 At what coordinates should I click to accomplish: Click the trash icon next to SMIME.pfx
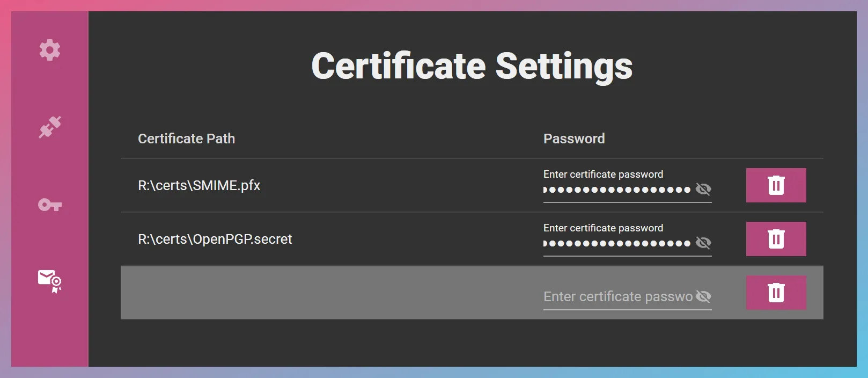776,185
